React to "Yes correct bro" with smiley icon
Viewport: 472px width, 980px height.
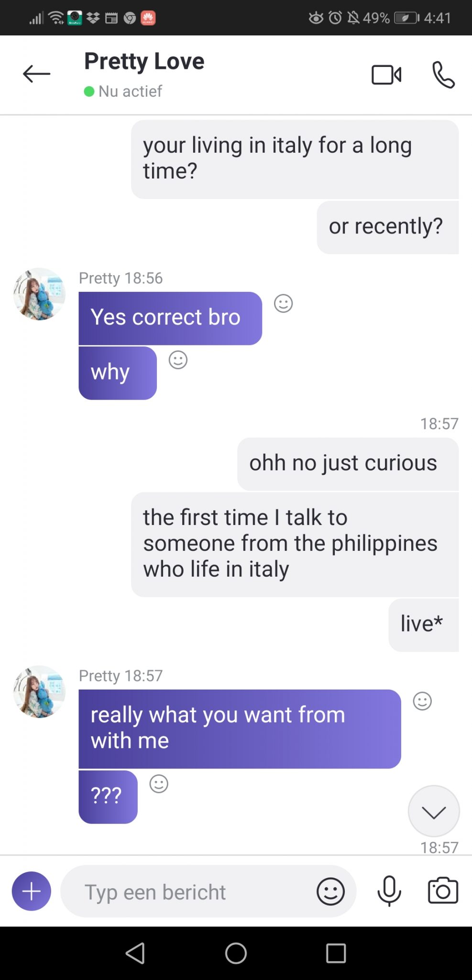tap(283, 303)
